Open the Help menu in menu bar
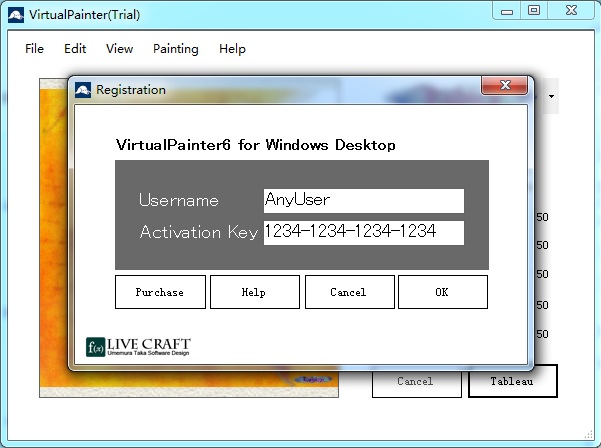Image resolution: width=601 pixels, height=448 pixels. (x=232, y=49)
